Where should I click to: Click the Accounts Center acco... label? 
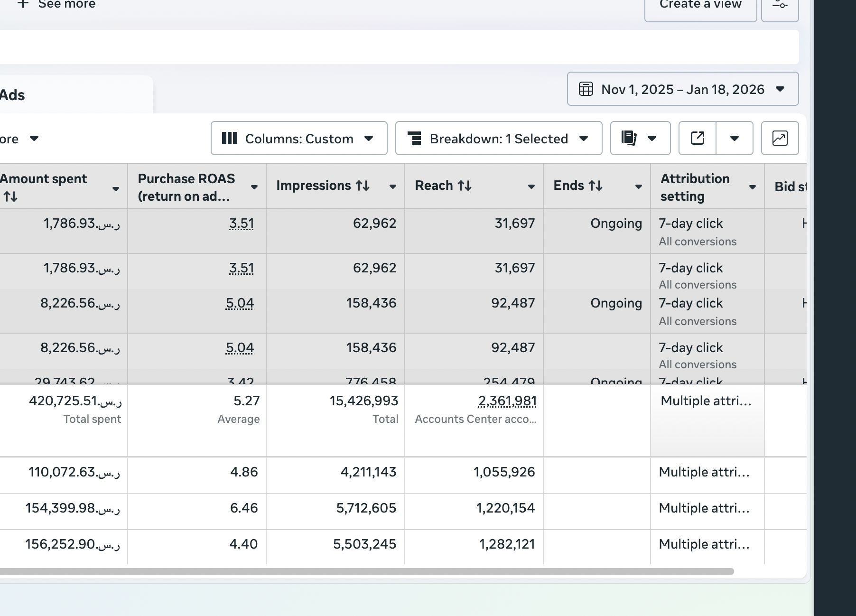(475, 419)
